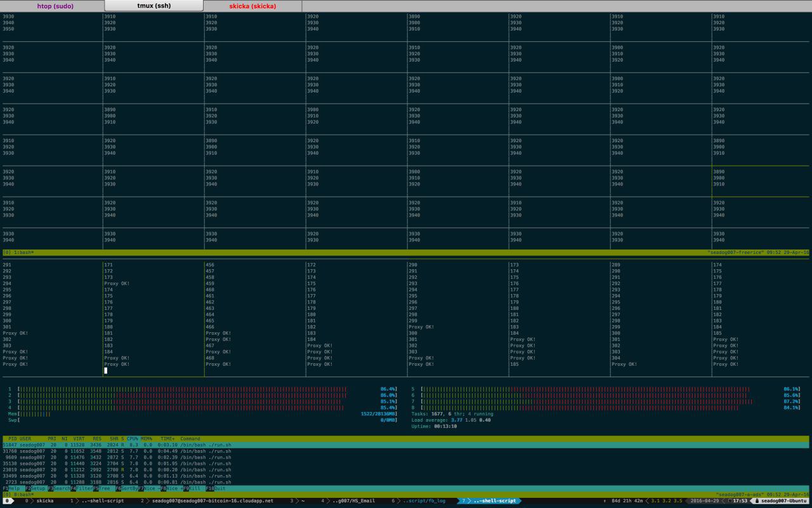Click the CPU 7 usage meter bar
The width and height of the screenshot is (812, 508).
click(x=611, y=401)
